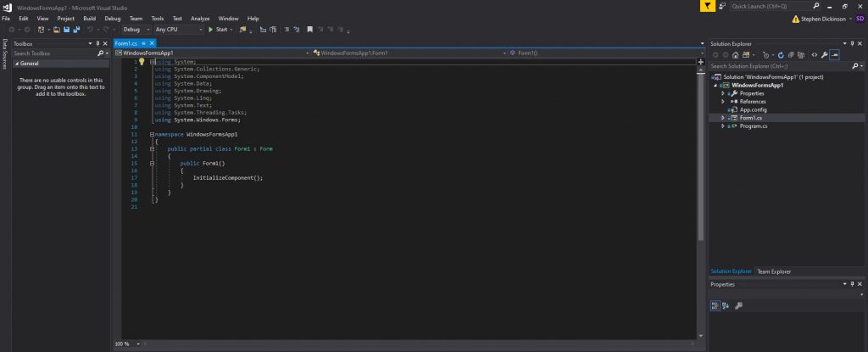Click the Save All toolbar icon
868x352 pixels.
76,30
